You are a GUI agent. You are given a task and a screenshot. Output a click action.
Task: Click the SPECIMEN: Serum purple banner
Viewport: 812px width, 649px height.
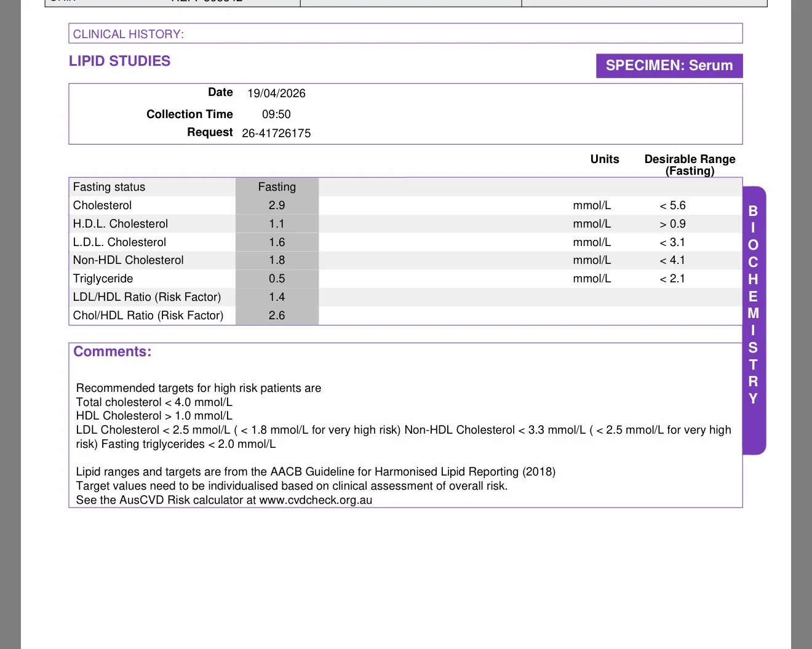[669, 66]
